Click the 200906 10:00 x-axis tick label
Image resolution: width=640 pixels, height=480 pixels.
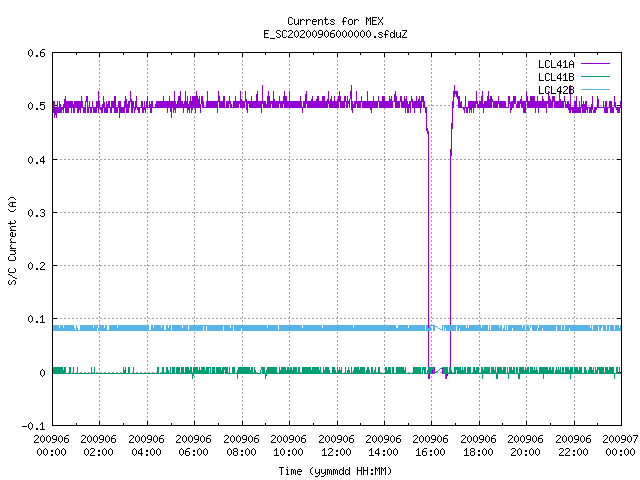[x=288, y=446]
